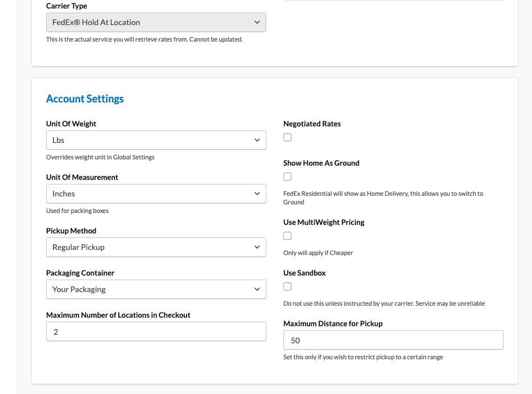Click the Carrier Type dropdown chevron arrow
532x394 pixels.
[x=257, y=22]
